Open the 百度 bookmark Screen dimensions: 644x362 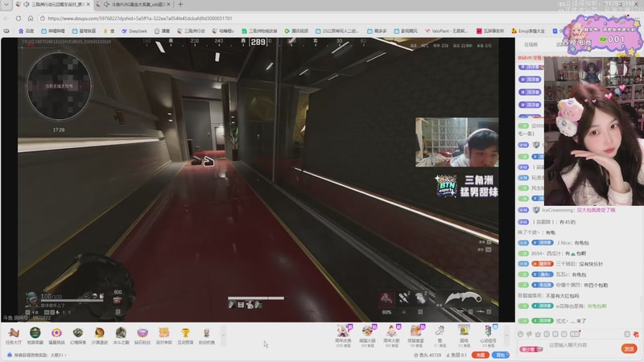tap(27, 31)
